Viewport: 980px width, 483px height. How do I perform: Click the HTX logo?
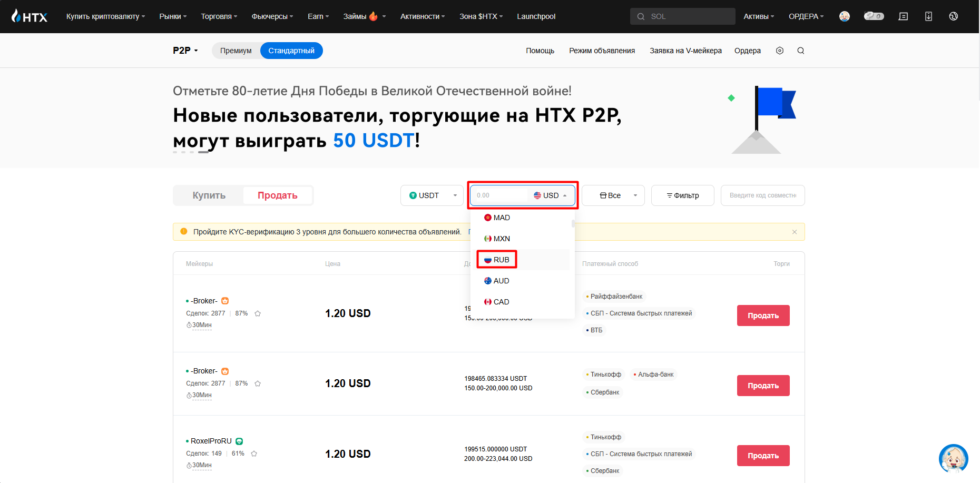[x=30, y=16]
